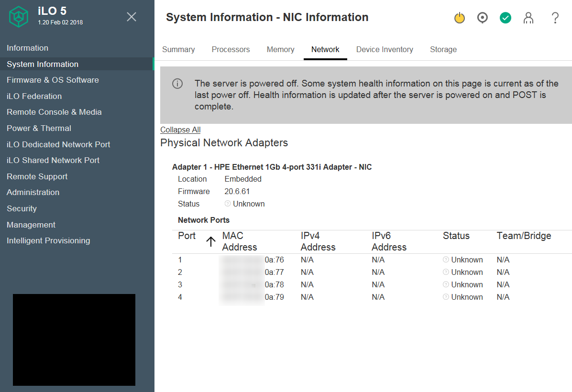Click the 1.20 Feb 02 2018 version text
Image resolution: width=572 pixels, height=392 pixels.
click(60, 22)
